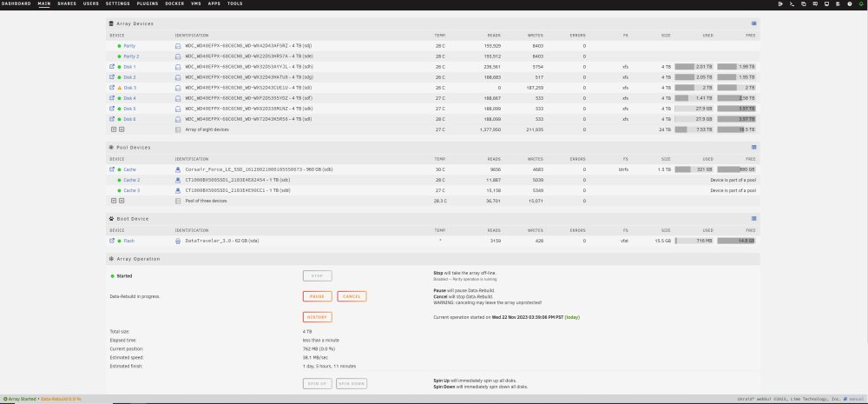Image resolution: width=868 pixels, height=404 pixels.
Task: Click the device icon for Cache SSD
Action: [178, 169]
